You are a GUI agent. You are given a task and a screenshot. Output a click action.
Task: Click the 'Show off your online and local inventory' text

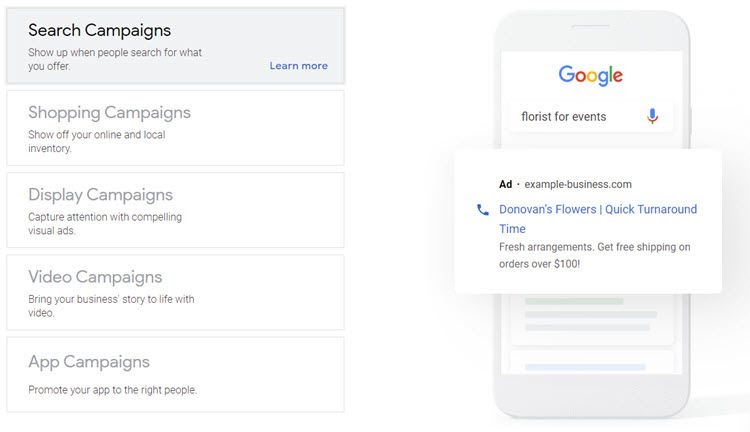pyautogui.click(x=97, y=142)
